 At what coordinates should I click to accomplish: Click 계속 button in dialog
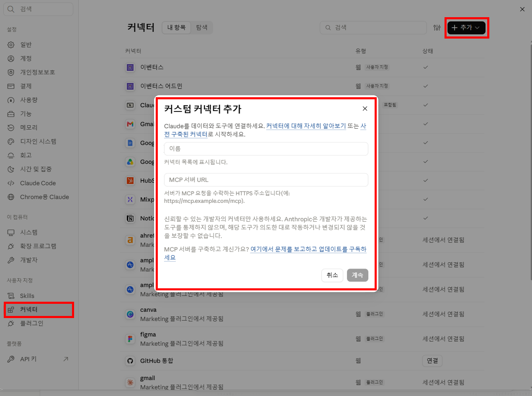tap(357, 275)
